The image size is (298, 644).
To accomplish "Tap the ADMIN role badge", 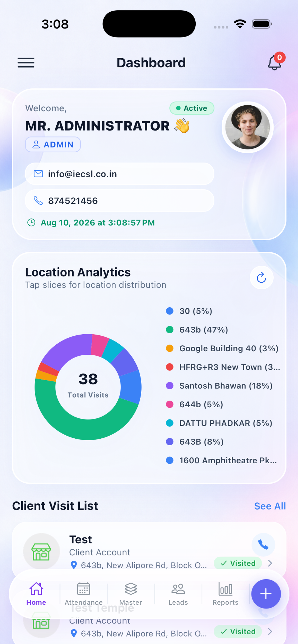I will (x=53, y=144).
